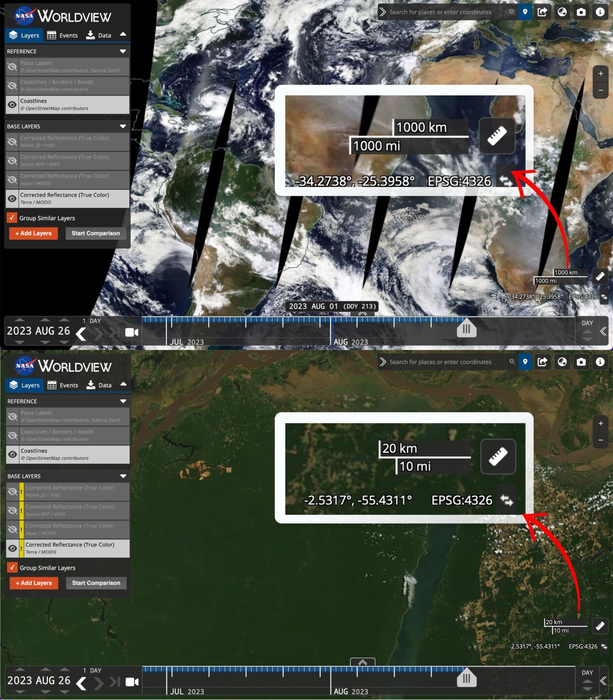Open info menu icon in lower Worldview window
The image size is (613, 700).
600,362
